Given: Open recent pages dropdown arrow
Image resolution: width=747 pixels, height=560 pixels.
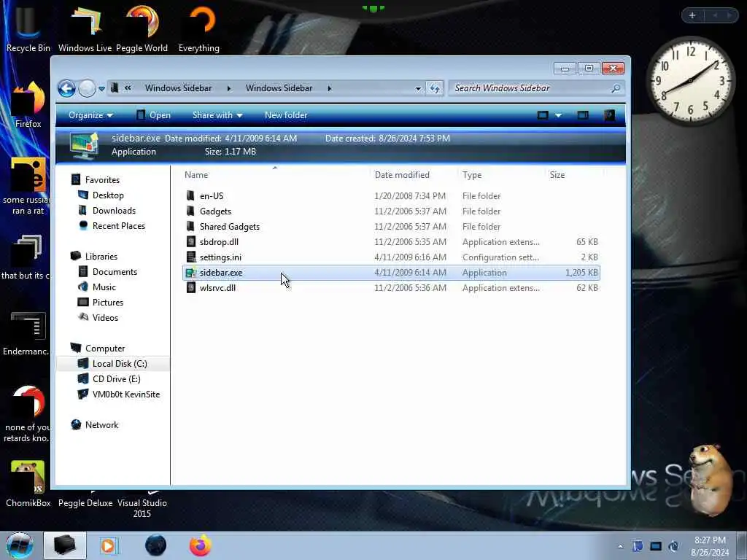Looking at the screenshot, I should [x=101, y=89].
